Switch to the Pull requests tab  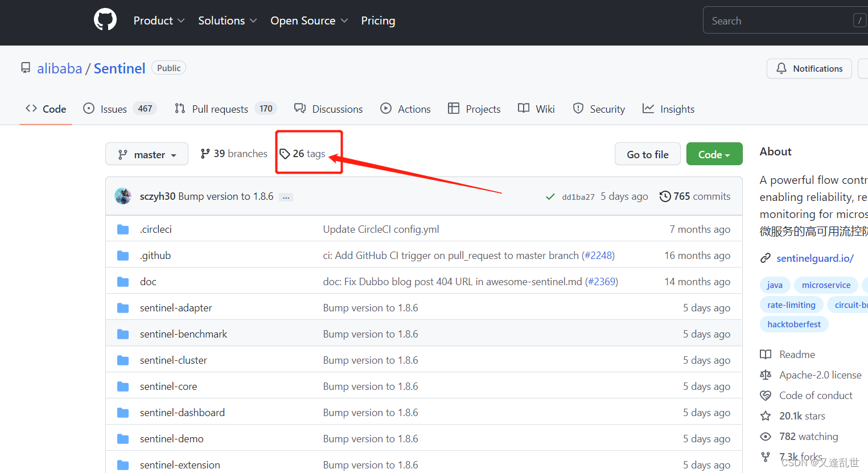[225, 109]
